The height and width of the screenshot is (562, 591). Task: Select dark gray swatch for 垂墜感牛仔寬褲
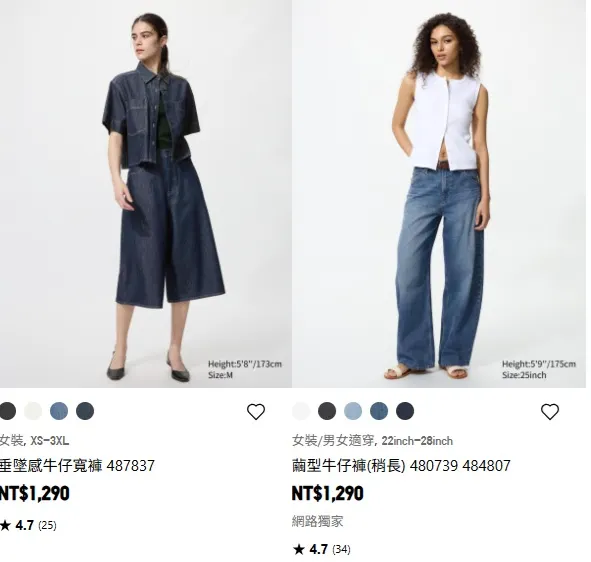coord(7,411)
